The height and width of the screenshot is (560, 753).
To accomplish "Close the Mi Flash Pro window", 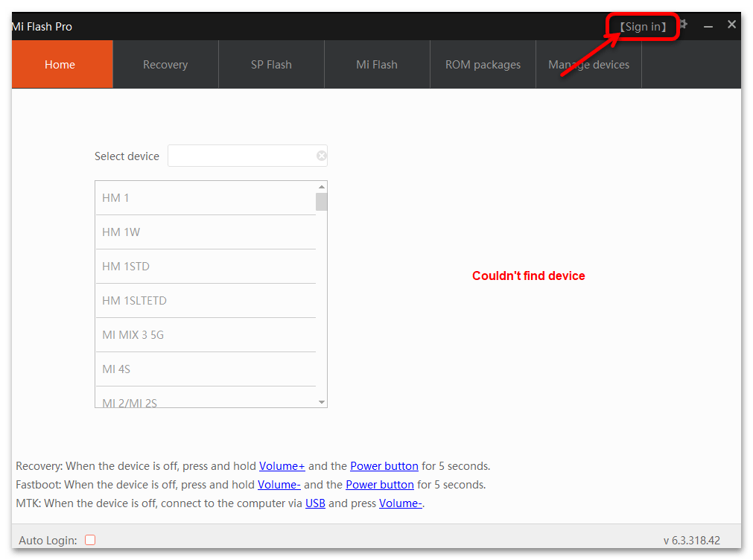I will (x=731, y=25).
